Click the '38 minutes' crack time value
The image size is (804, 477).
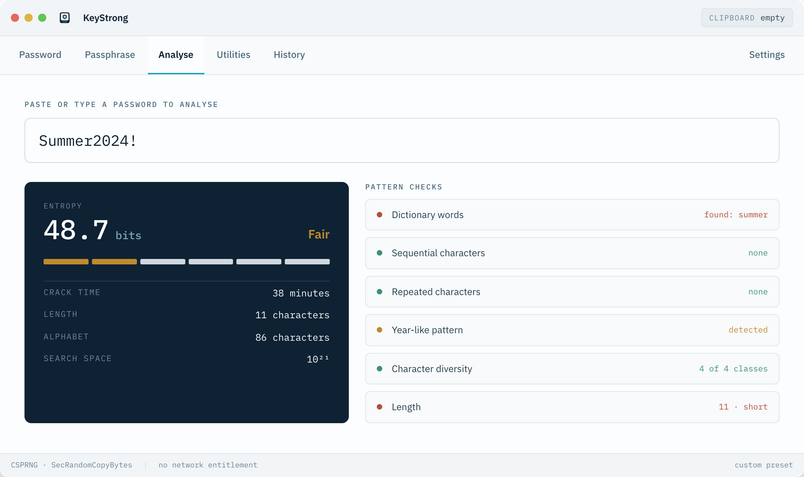click(x=301, y=293)
